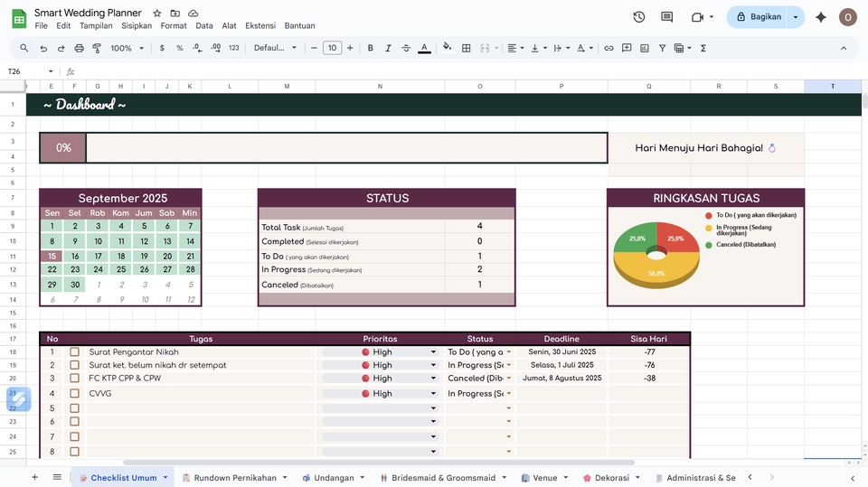Star the Smart Wedding Planner document
The image size is (868, 487).
tap(157, 13)
